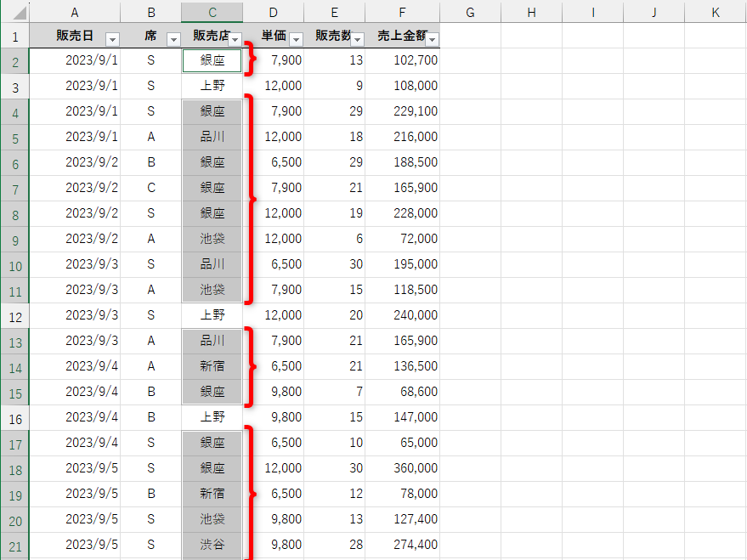This screenshot has height=560, width=747.
Task: Click cell C9 containing 池袋
Action: [x=212, y=239]
